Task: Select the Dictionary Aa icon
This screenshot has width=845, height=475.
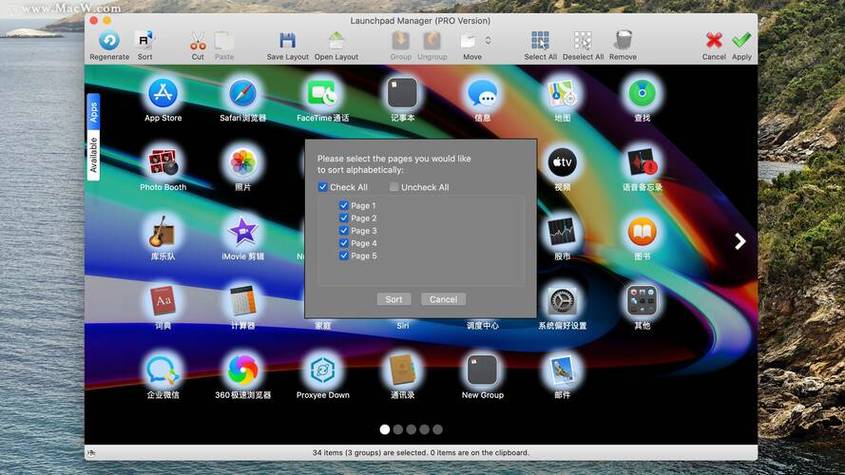Action: (163, 301)
